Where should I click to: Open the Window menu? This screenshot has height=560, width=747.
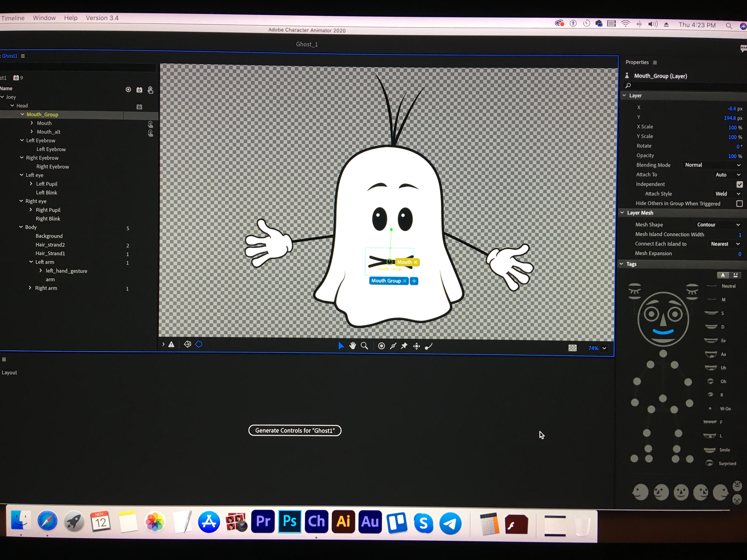44,18
